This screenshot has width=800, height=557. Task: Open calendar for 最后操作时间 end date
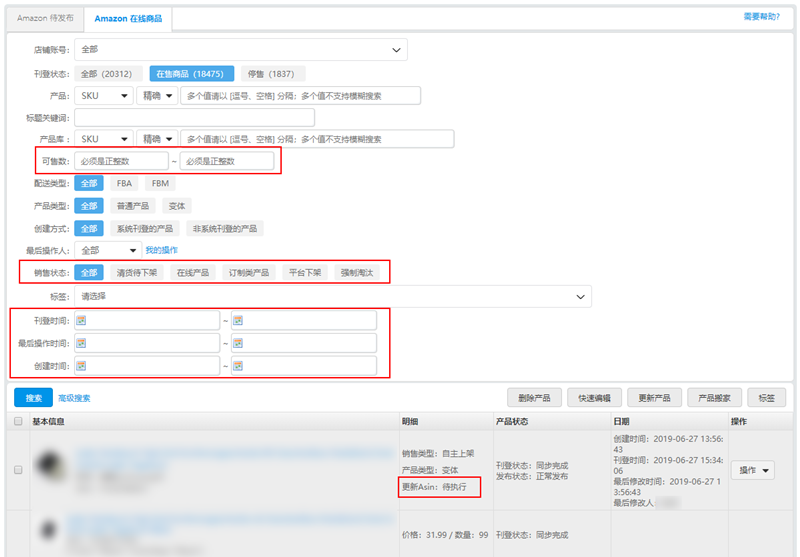(239, 343)
